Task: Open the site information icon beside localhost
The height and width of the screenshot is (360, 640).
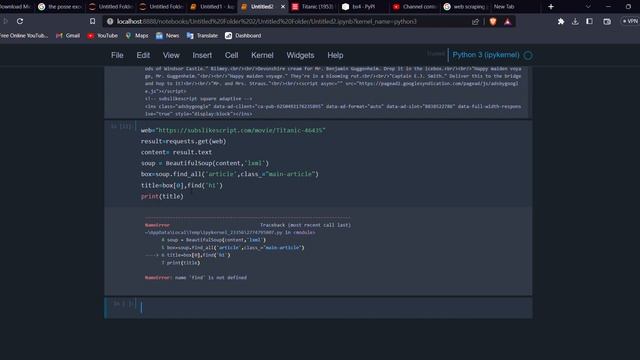Action: [x=110, y=21]
